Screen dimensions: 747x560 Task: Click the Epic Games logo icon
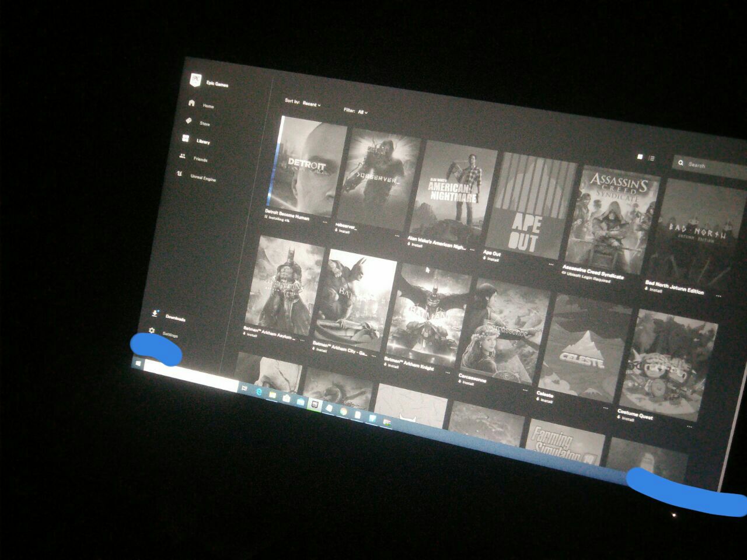(x=195, y=80)
